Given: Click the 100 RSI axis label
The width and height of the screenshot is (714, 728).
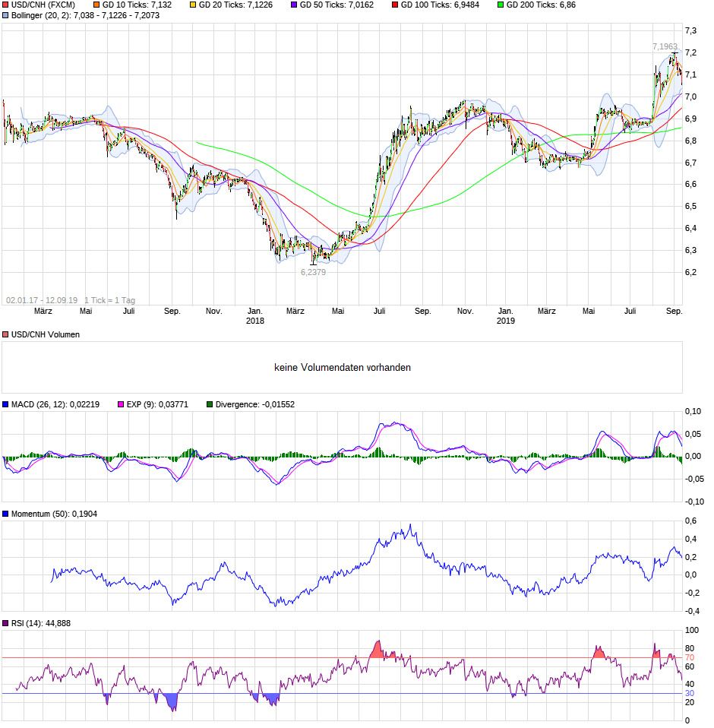Looking at the screenshot, I should pos(692,631).
